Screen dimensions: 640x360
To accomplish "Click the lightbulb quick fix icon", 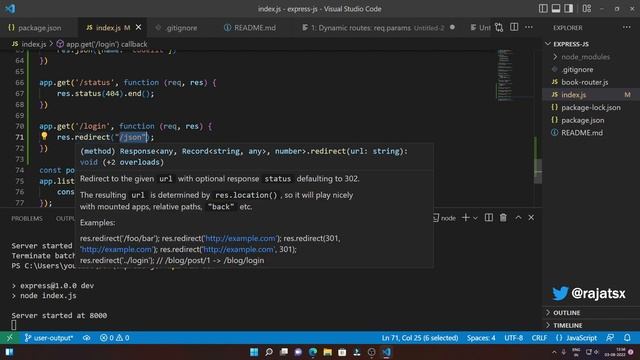I will point(44,136).
